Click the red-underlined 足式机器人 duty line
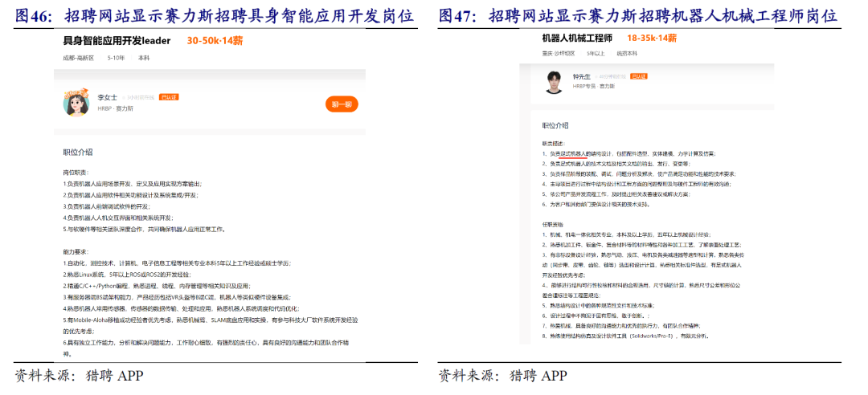868x395 pixels. [628, 153]
